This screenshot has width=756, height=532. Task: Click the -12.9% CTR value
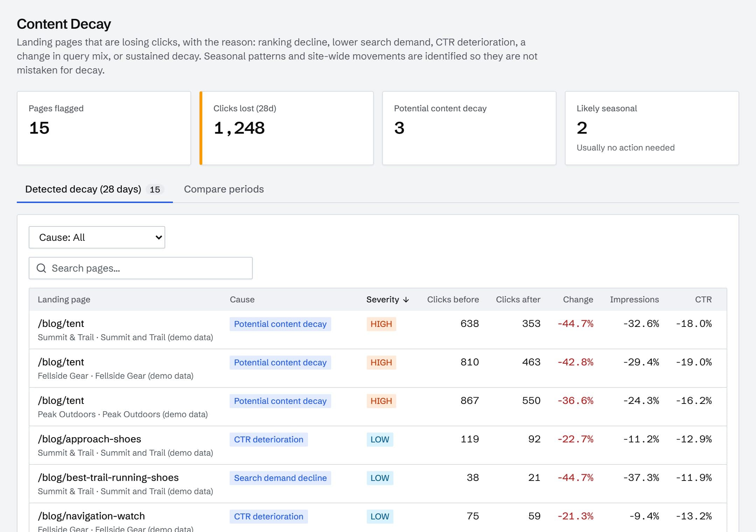pyautogui.click(x=694, y=439)
